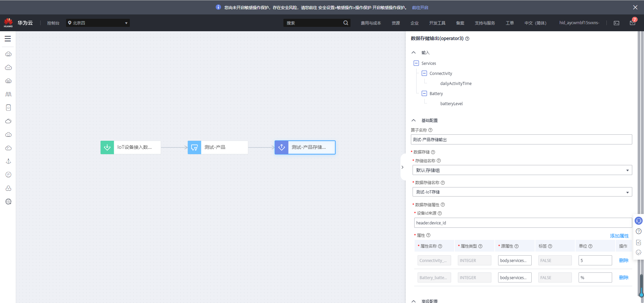644x303 pixels.
Task: Click help icon next to 数据存储输出(operator3)
Action: (467, 39)
